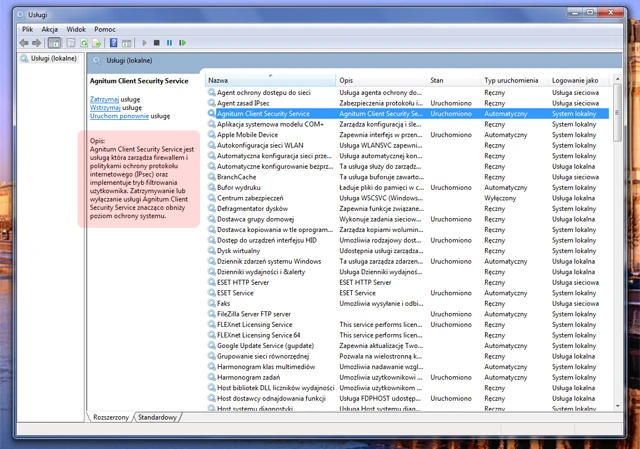
Task: Click the Uruchom ponownie link
Action: [x=119, y=116]
